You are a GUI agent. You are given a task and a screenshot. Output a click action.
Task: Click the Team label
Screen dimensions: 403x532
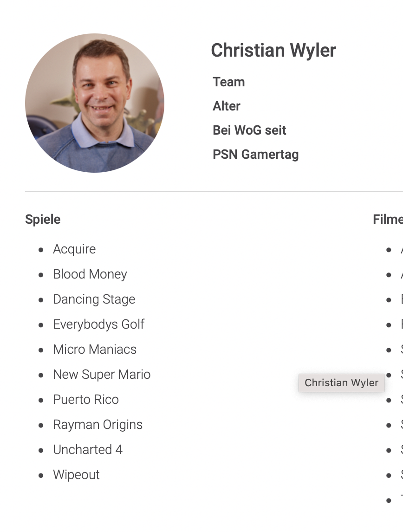pyautogui.click(x=228, y=82)
